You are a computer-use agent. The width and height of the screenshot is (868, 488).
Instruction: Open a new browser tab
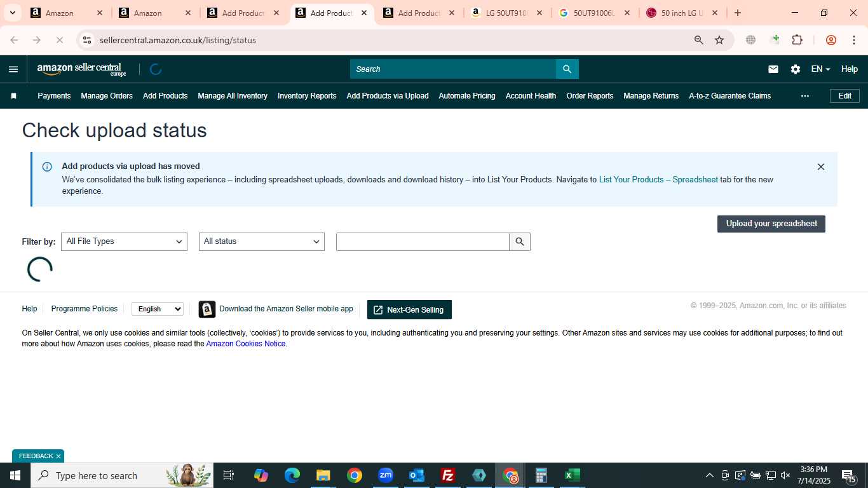pos(737,13)
